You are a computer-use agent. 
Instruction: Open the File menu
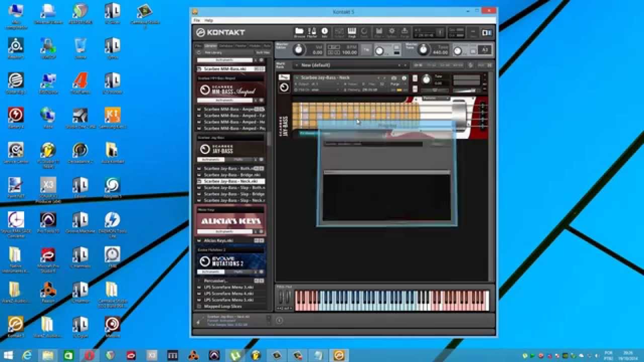click(x=197, y=20)
